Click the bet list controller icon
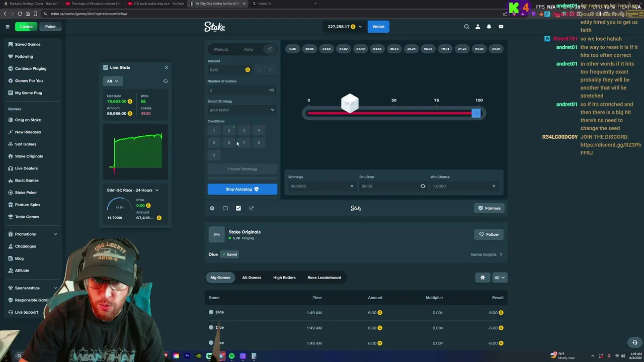Screen dimensions: 644x362 tap(482, 278)
